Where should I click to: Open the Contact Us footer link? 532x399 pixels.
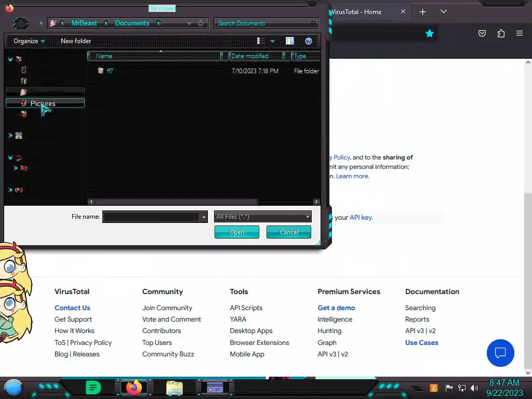[x=72, y=308]
